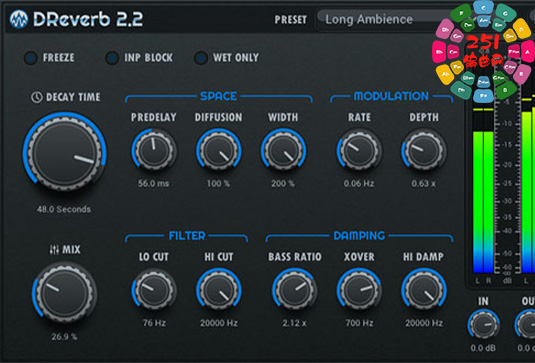Click the input level meter

pyautogui.click(x=483, y=191)
